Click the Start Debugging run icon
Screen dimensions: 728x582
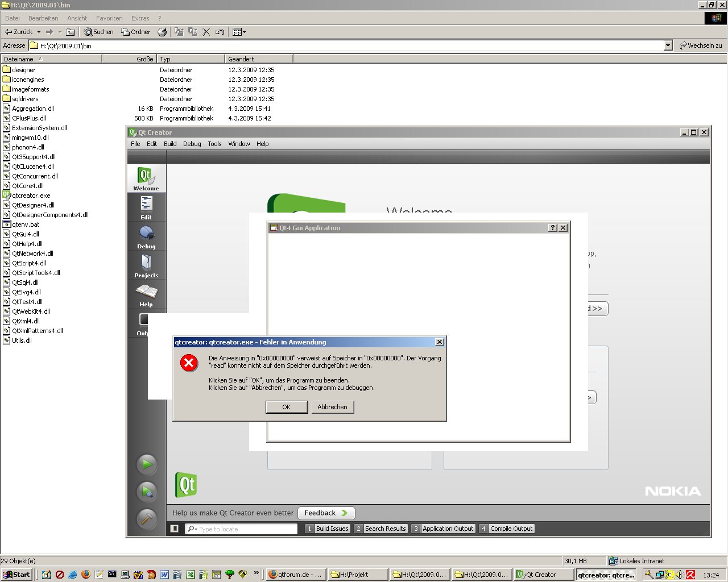tap(147, 492)
